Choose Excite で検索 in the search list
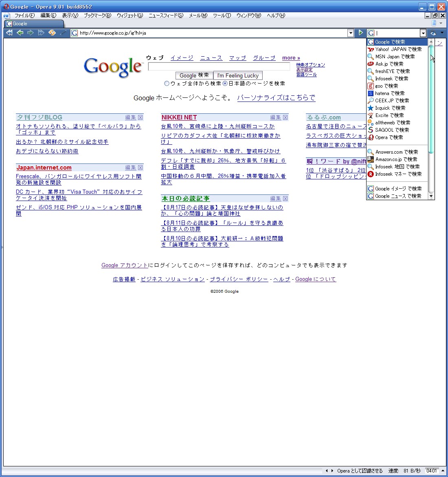 (397, 115)
